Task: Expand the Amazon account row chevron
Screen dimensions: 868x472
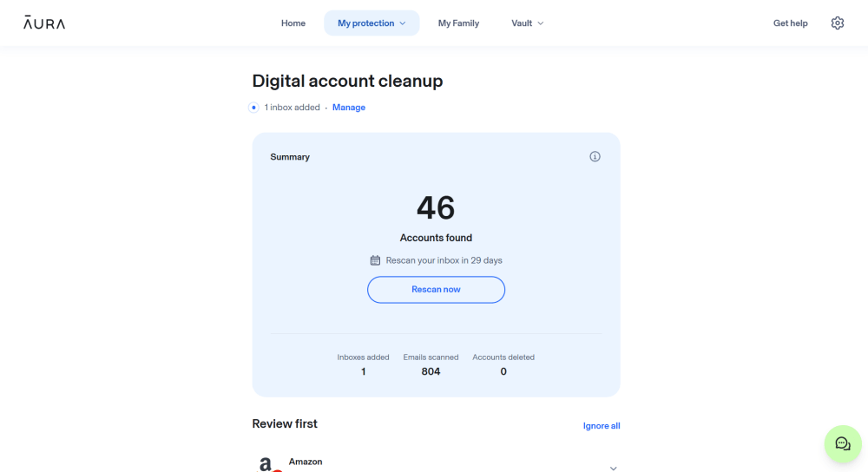Action: coord(613,468)
